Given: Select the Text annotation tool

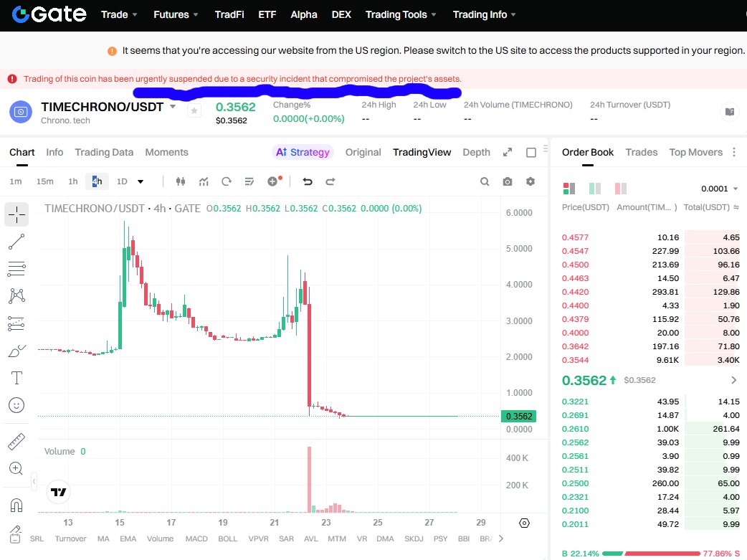Looking at the screenshot, I should (16, 377).
